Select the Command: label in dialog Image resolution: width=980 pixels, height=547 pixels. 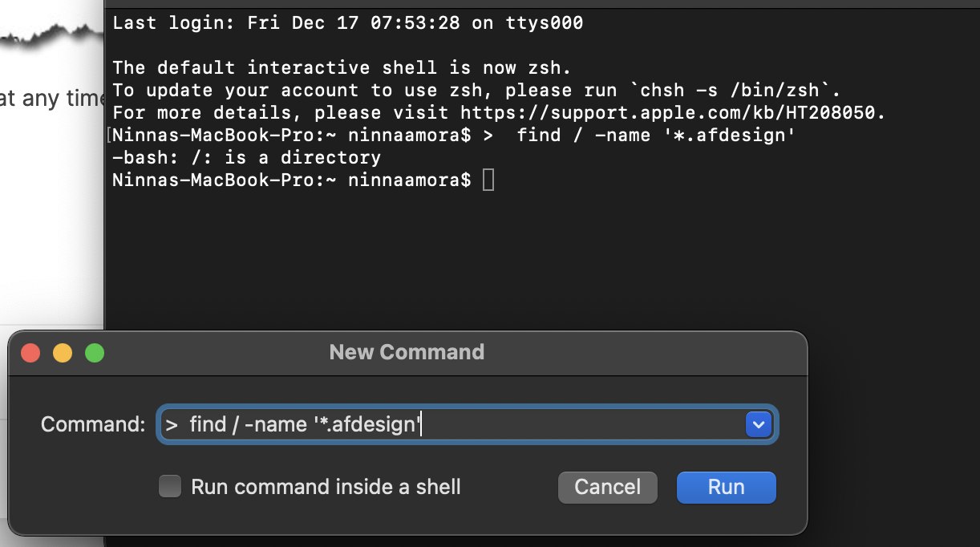coord(93,424)
